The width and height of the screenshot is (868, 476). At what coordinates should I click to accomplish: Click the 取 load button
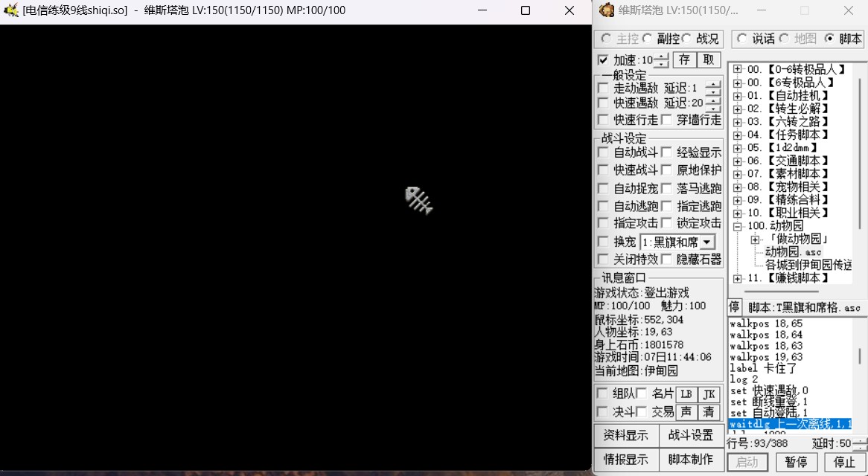(x=708, y=60)
